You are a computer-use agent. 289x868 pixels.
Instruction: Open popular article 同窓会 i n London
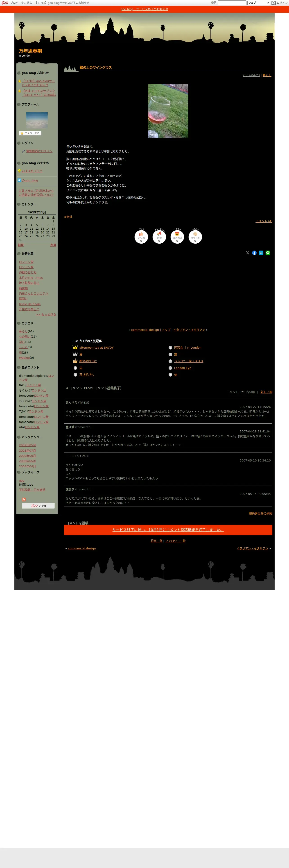point(188,347)
